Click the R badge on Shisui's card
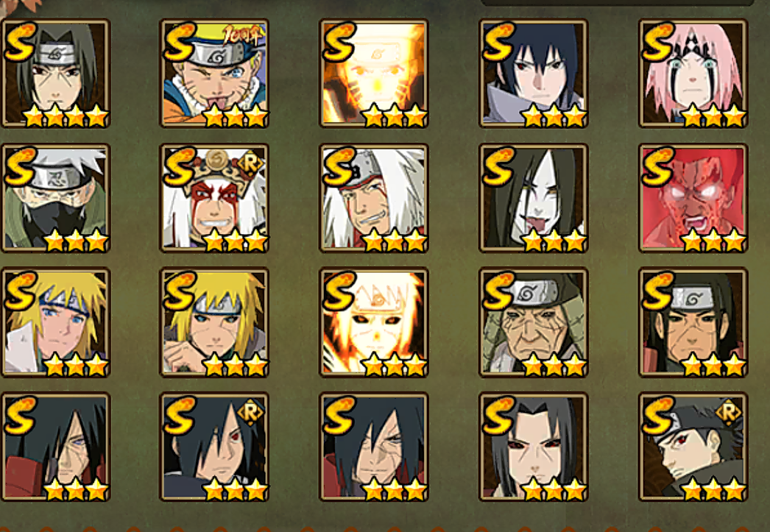Screen dimensions: 770x532 (x=728, y=413)
